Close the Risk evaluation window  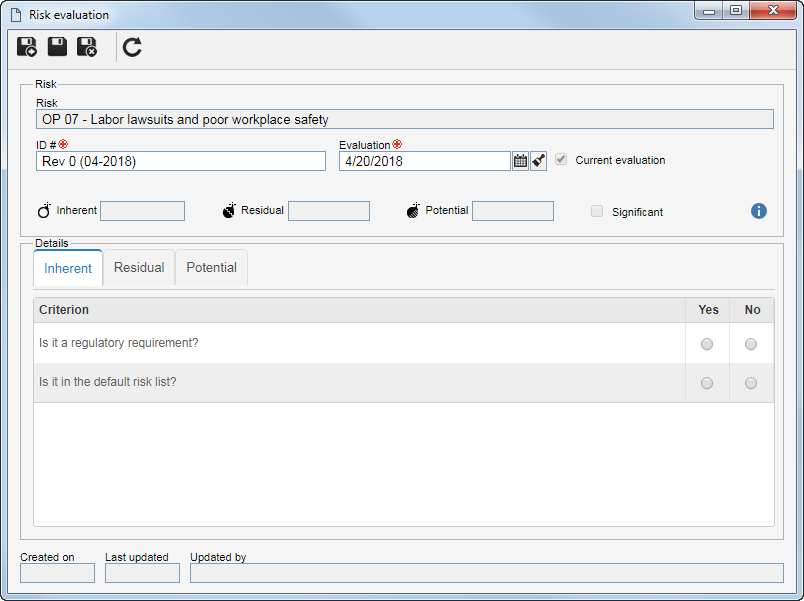[773, 10]
